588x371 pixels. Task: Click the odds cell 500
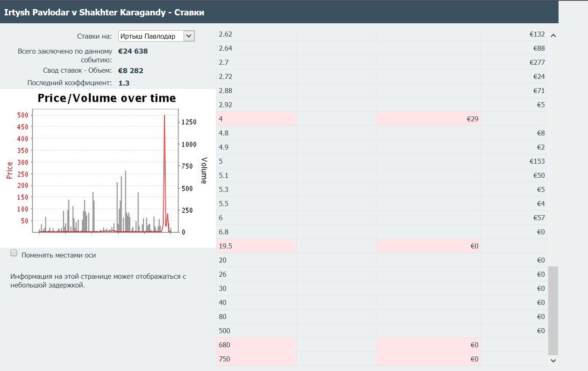(x=256, y=331)
